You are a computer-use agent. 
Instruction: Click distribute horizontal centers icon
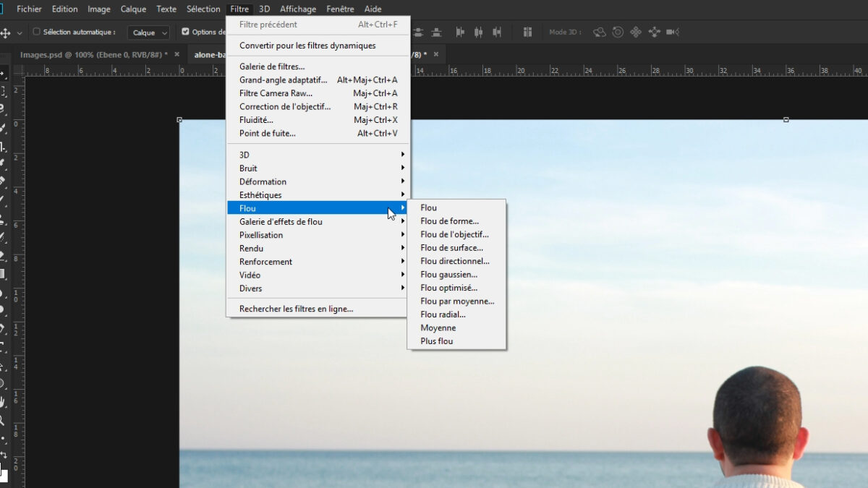coord(477,32)
